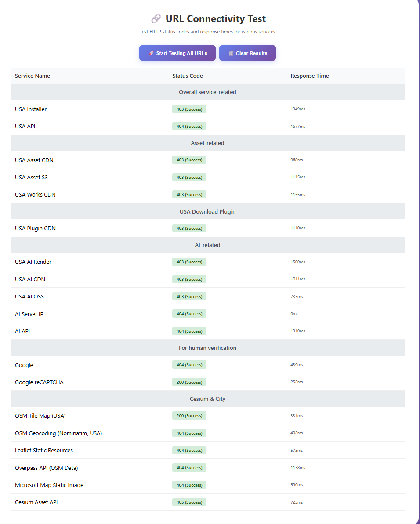Image resolution: width=420 pixels, height=524 pixels.
Task: Select the Overall service-related section header
Action: pos(207,92)
